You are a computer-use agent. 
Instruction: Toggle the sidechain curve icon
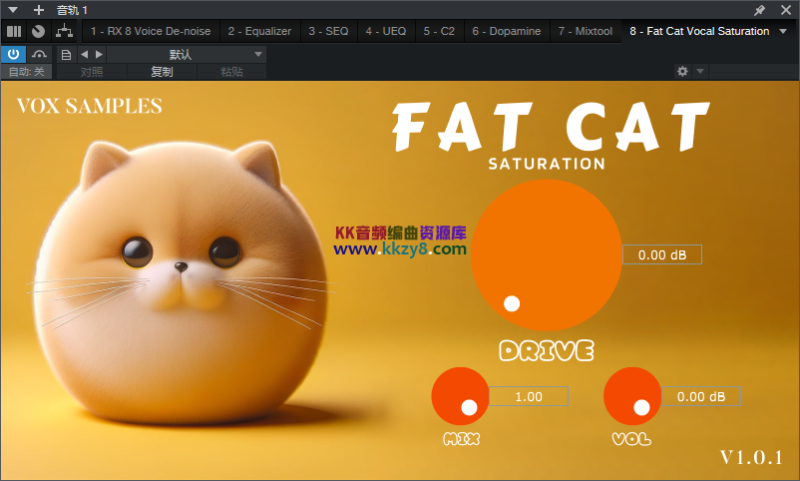click(x=39, y=54)
